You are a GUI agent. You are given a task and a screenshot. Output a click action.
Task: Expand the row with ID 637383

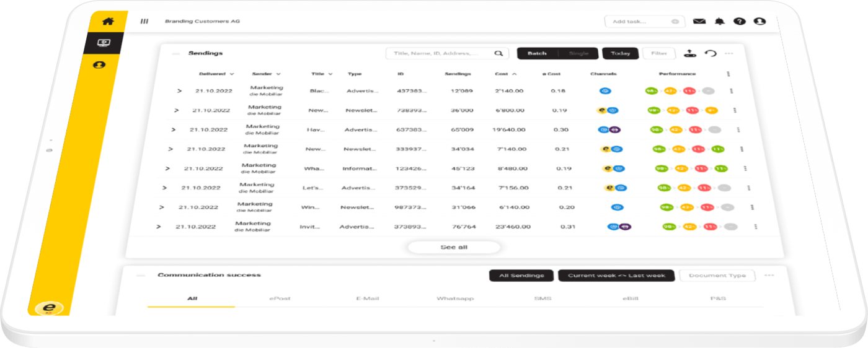coord(173,130)
